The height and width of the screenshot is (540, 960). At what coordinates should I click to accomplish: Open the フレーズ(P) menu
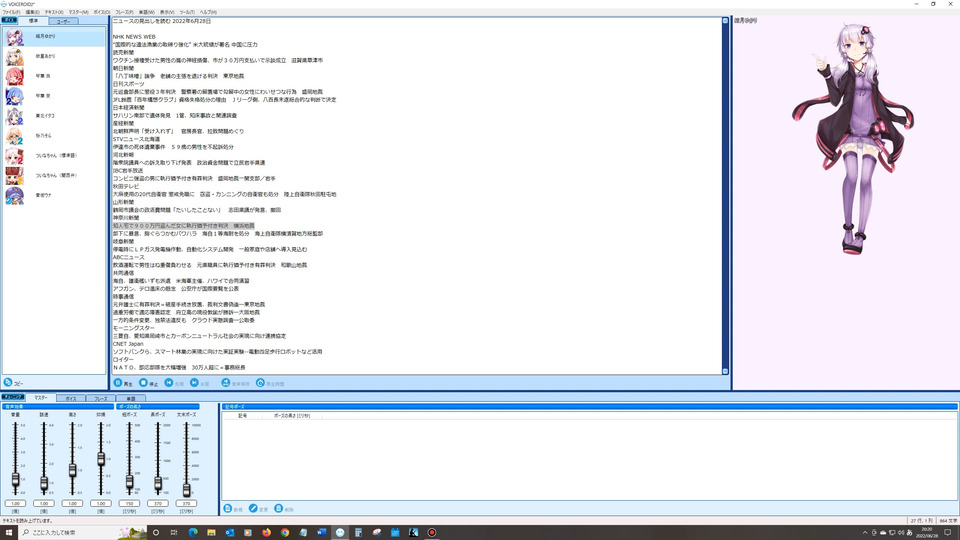(x=124, y=12)
